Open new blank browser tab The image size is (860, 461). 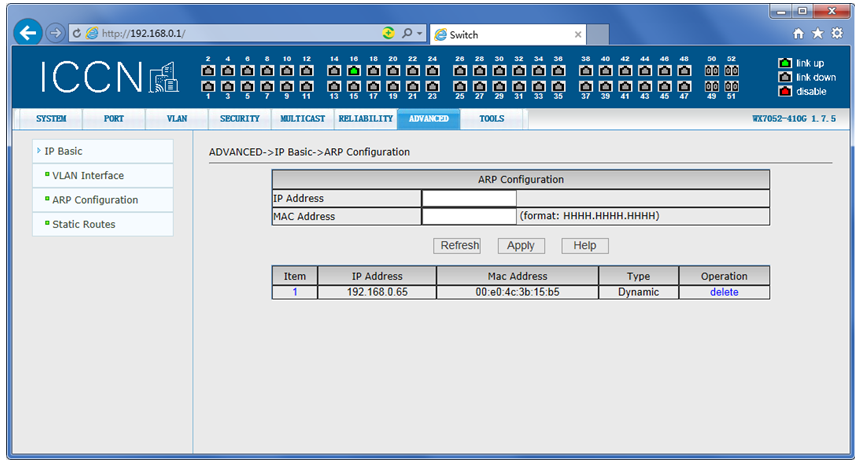click(598, 35)
